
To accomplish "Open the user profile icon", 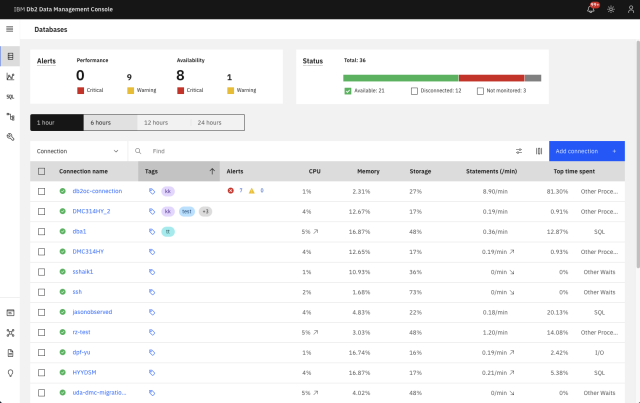I will 629,9.
